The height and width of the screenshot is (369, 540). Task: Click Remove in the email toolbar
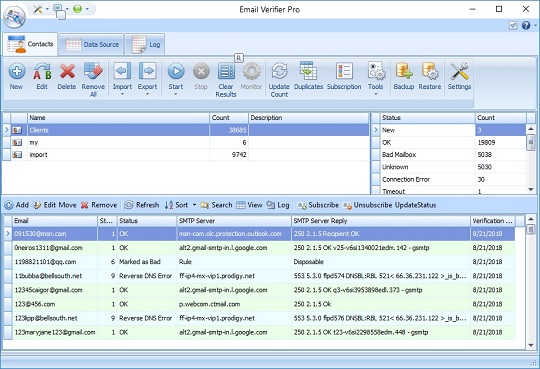coord(99,205)
